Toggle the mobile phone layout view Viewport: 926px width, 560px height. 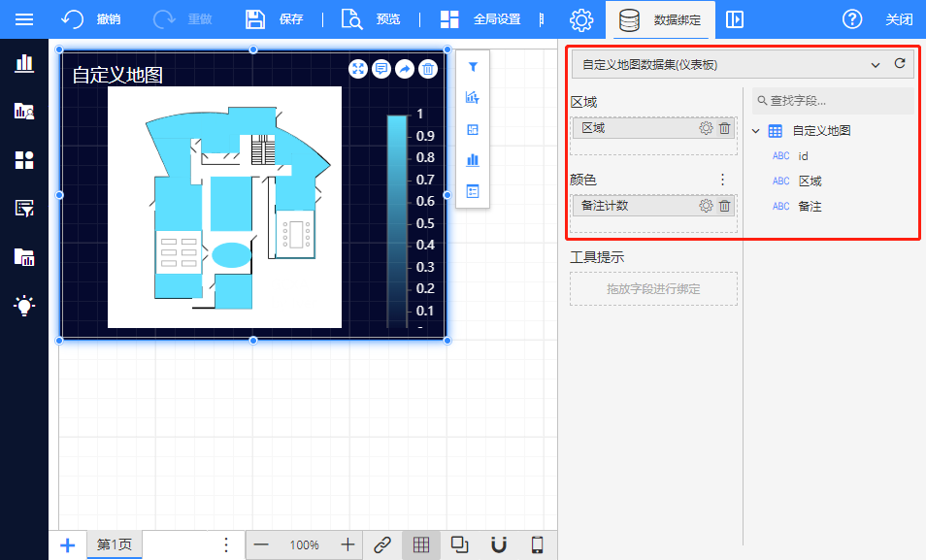pyautogui.click(x=537, y=544)
